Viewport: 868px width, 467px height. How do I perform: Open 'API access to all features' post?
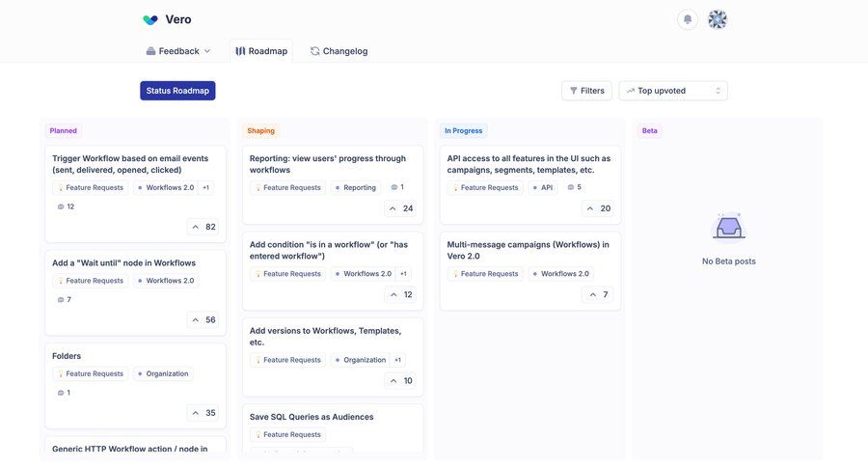(x=529, y=164)
